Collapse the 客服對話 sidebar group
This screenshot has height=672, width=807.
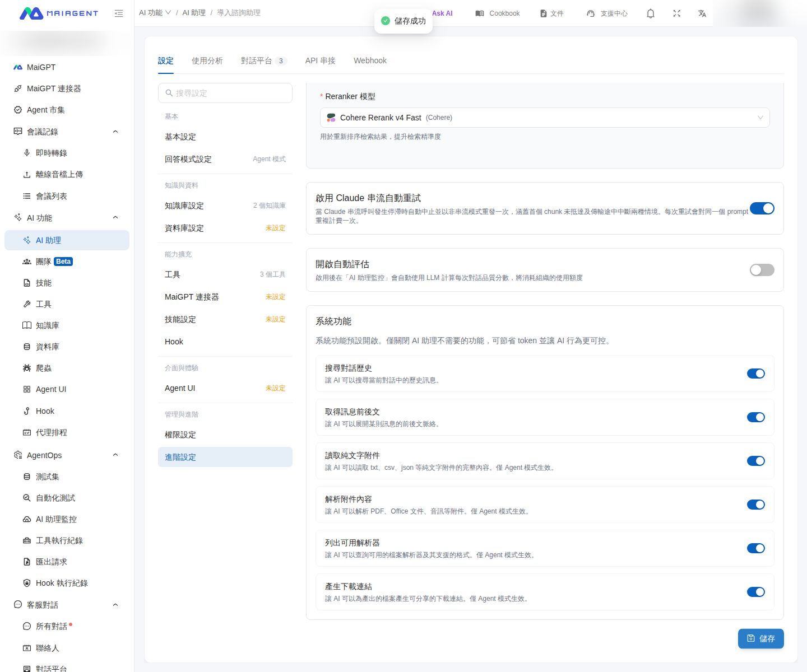point(115,605)
